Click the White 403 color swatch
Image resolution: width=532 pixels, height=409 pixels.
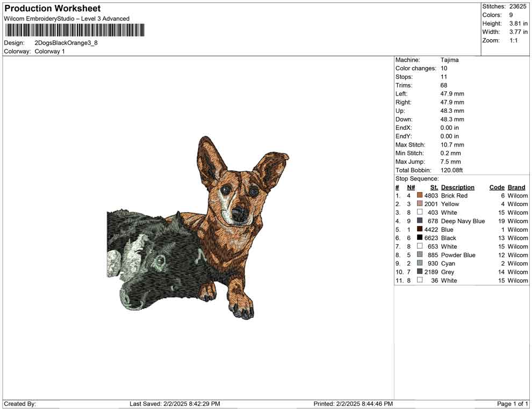(x=420, y=212)
